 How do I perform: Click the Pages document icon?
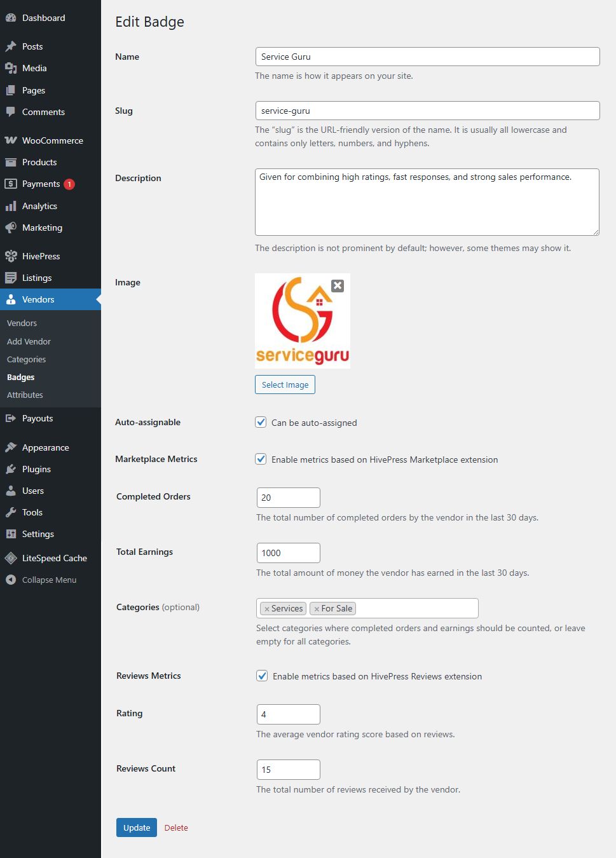pos(11,90)
